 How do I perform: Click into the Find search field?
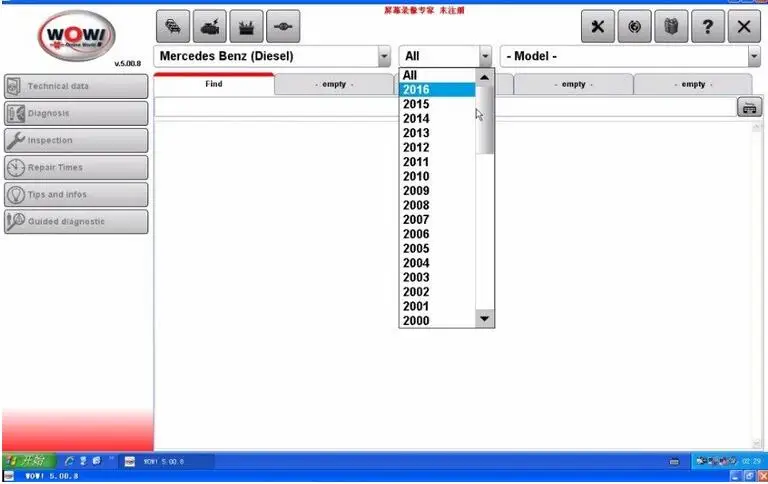tap(445, 107)
